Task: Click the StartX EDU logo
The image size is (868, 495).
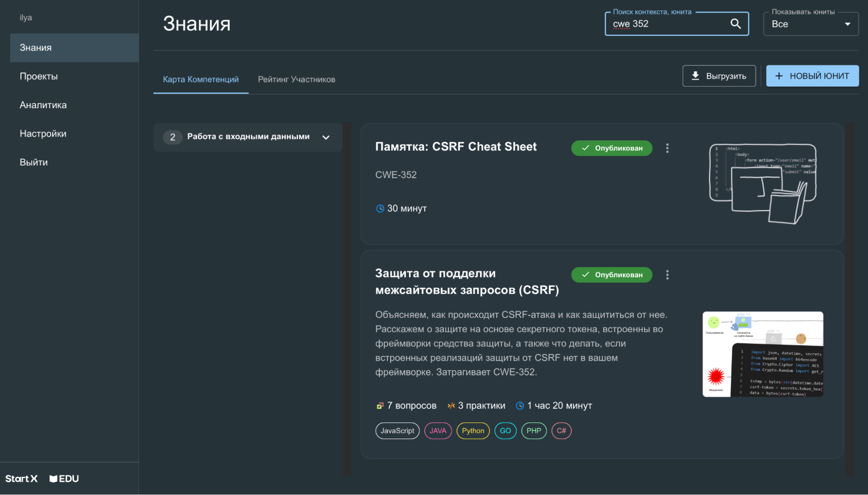Action: tap(42, 478)
